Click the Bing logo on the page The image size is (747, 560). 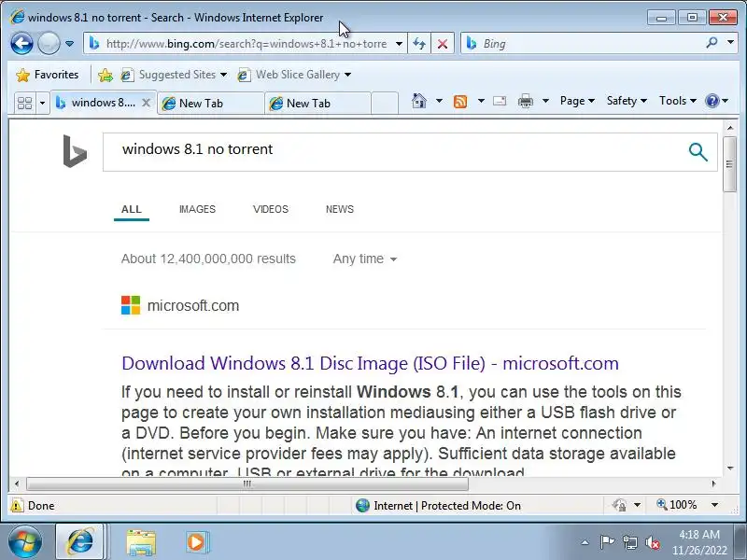[x=75, y=151]
